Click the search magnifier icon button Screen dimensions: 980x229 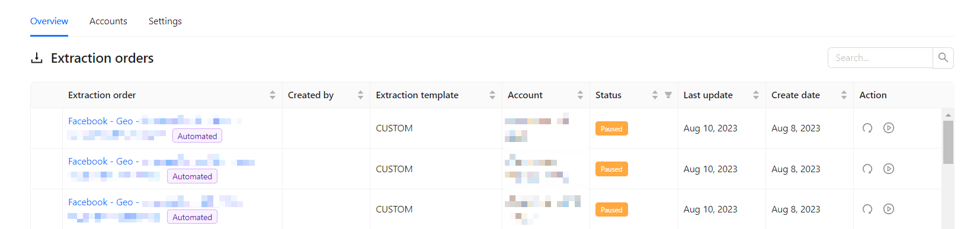pyautogui.click(x=943, y=58)
